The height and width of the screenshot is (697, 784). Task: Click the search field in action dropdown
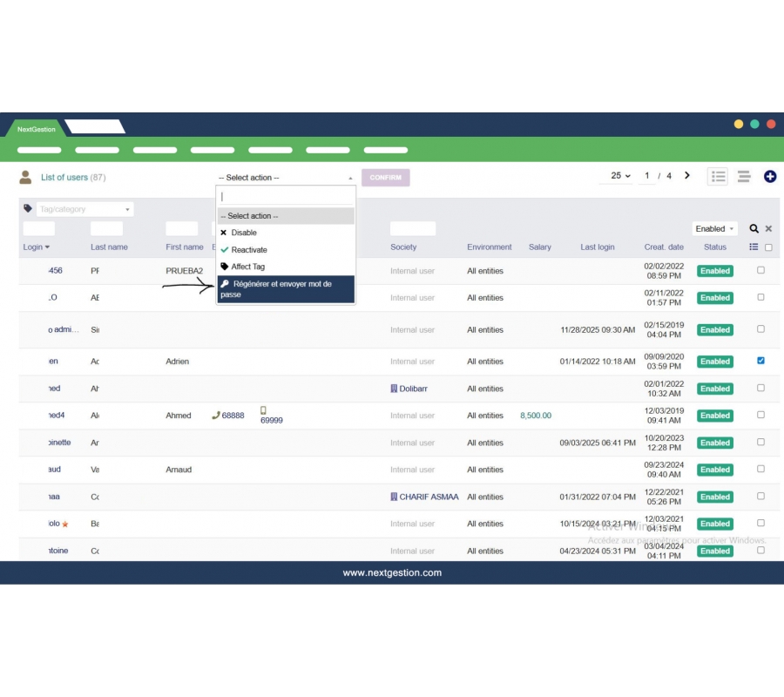click(286, 197)
